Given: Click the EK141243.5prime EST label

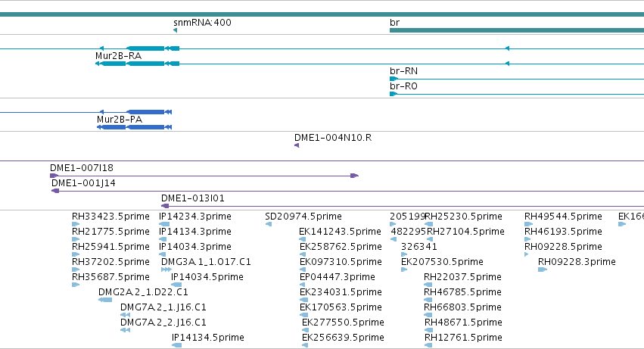Looking at the screenshot, I should (340, 232).
